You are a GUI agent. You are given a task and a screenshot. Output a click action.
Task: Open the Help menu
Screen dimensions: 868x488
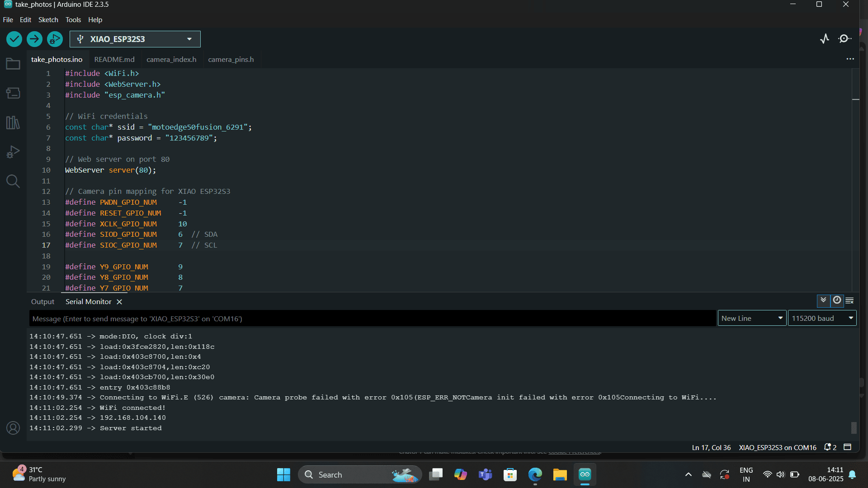[95, 20]
